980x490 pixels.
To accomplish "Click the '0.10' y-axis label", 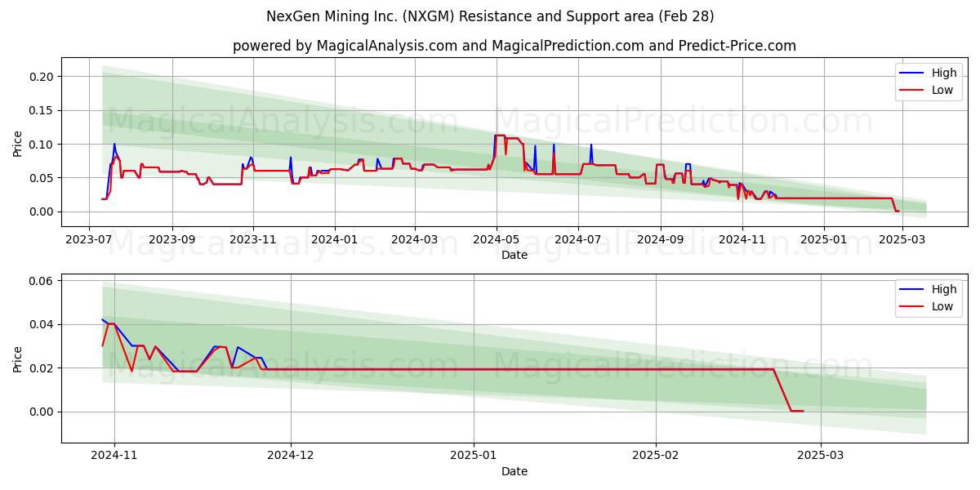I will (42, 145).
